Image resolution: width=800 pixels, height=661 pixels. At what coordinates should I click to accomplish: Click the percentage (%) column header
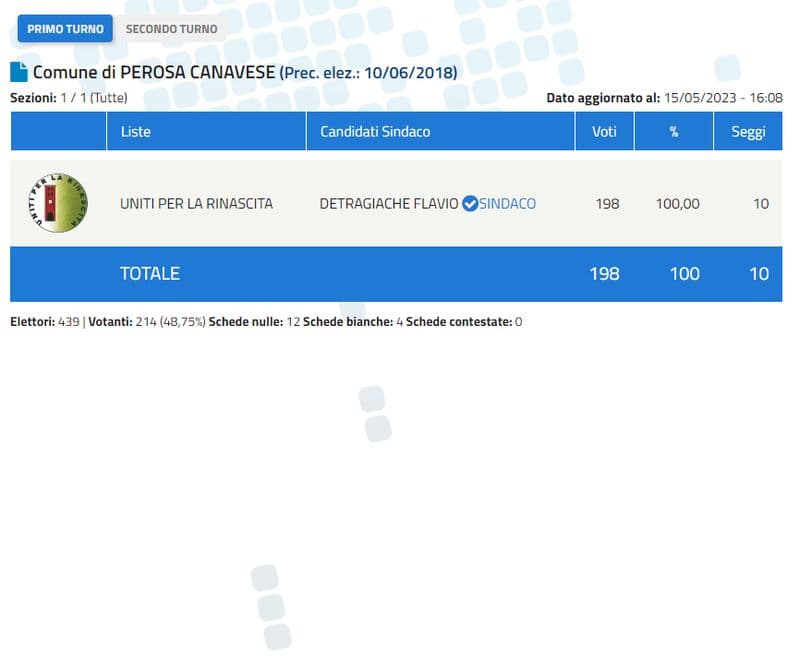click(673, 131)
